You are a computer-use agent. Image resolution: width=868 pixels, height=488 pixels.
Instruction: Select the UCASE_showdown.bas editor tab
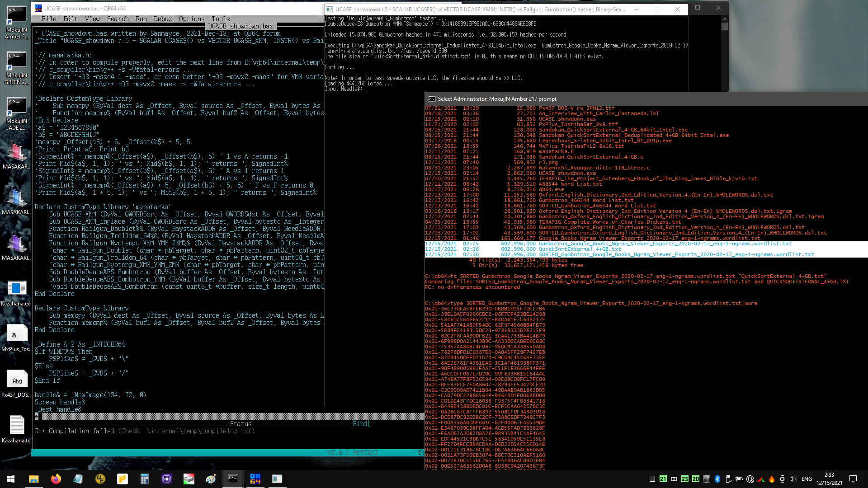[x=241, y=26]
